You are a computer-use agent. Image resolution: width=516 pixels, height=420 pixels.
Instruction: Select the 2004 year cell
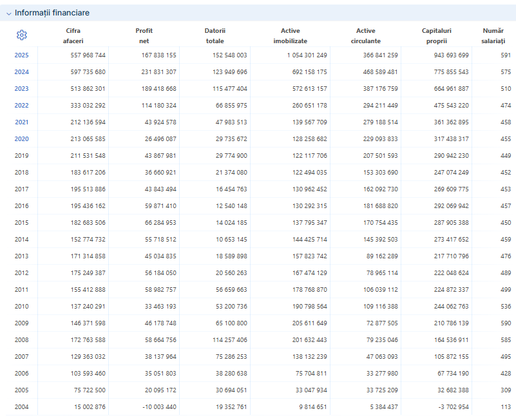pyautogui.click(x=21, y=407)
